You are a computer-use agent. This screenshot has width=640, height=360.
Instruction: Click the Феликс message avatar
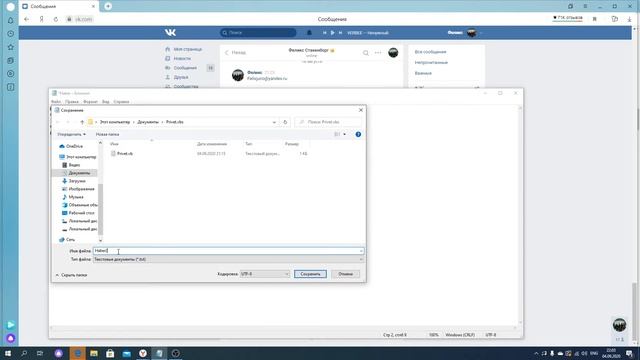238,75
